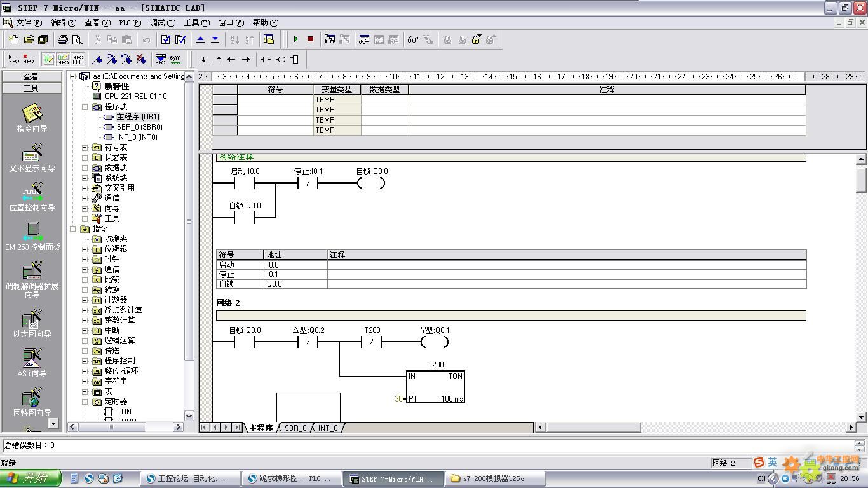Click the green RUN mode icon
The width and height of the screenshot is (868, 488).
click(x=295, y=39)
